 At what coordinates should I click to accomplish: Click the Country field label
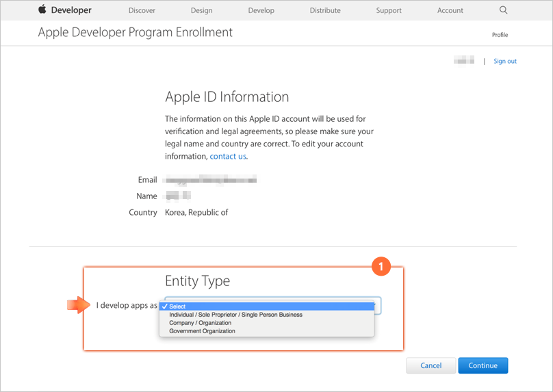click(x=143, y=213)
